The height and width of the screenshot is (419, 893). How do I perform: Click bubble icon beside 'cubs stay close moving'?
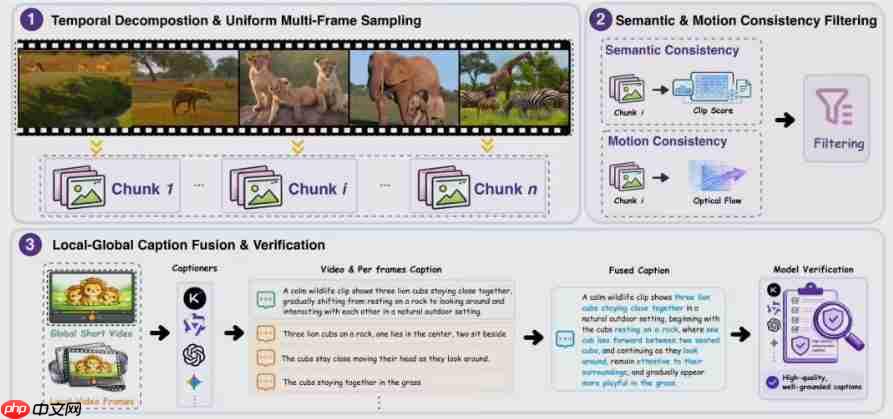(x=266, y=358)
